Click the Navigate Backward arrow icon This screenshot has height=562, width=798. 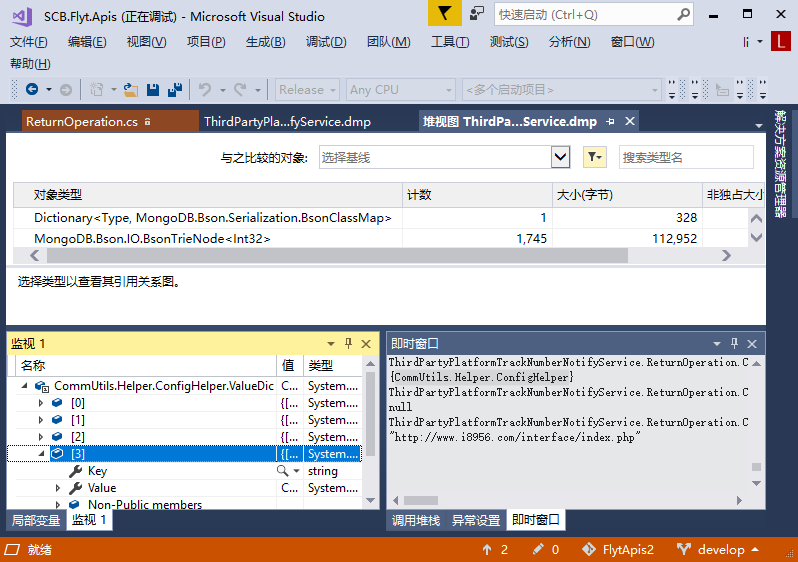click(32, 90)
